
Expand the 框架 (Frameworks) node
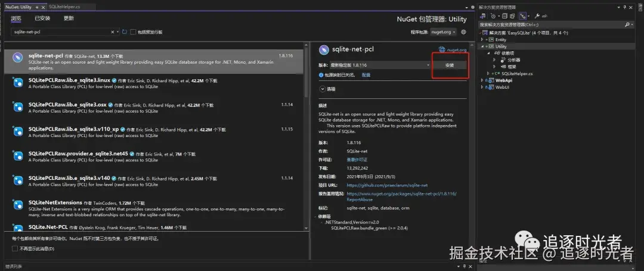494,67
